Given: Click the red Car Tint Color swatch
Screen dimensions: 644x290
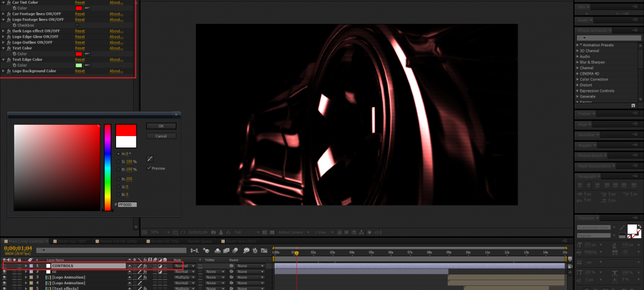Looking at the screenshot, I should (79, 8).
